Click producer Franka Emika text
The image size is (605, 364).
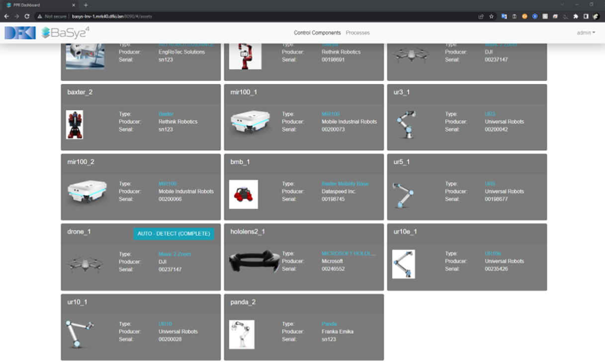338,331
